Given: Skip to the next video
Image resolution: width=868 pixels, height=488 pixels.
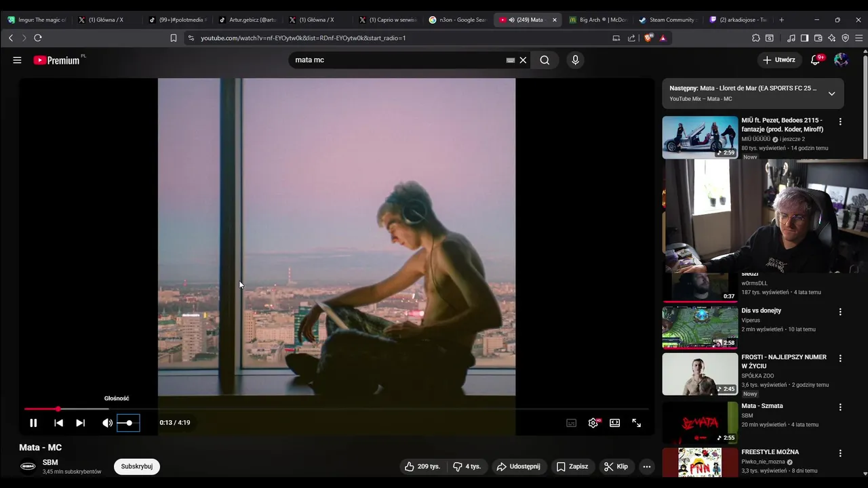Looking at the screenshot, I should click(x=80, y=423).
